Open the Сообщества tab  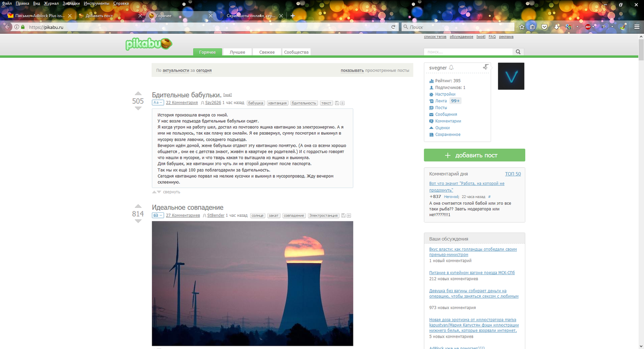[296, 52]
